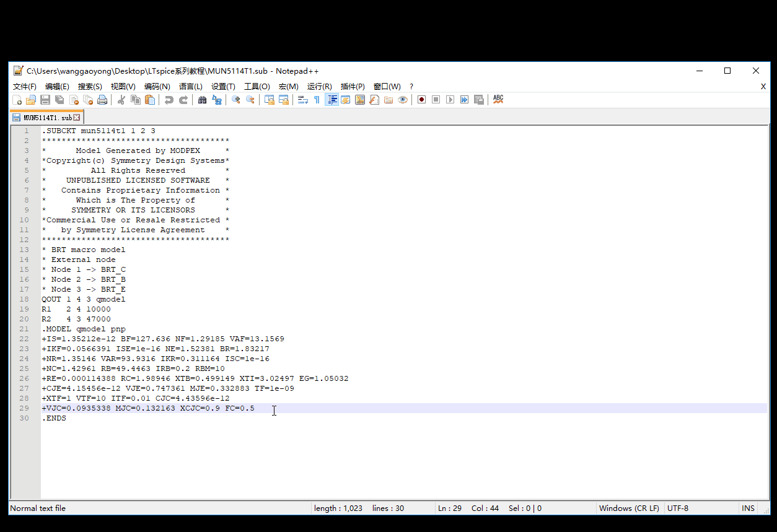This screenshot has width=777, height=532.
Task: Open the 运行(R) menu
Action: [x=320, y=87]
